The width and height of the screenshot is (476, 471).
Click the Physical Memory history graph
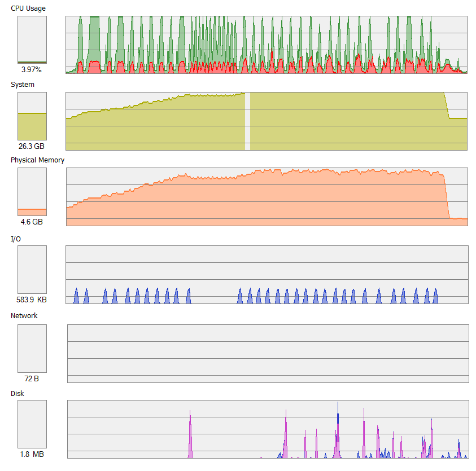click(x=267, y=197)
